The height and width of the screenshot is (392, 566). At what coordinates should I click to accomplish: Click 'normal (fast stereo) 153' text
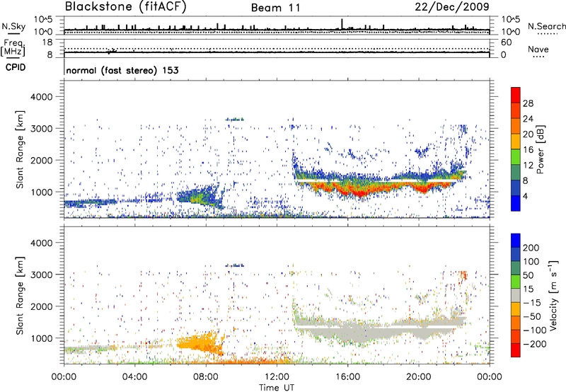pyautogui.click(x=122, y=70)
